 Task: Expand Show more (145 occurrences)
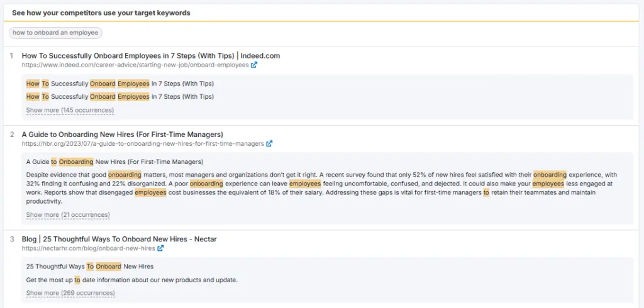click(x=70, y=110)
